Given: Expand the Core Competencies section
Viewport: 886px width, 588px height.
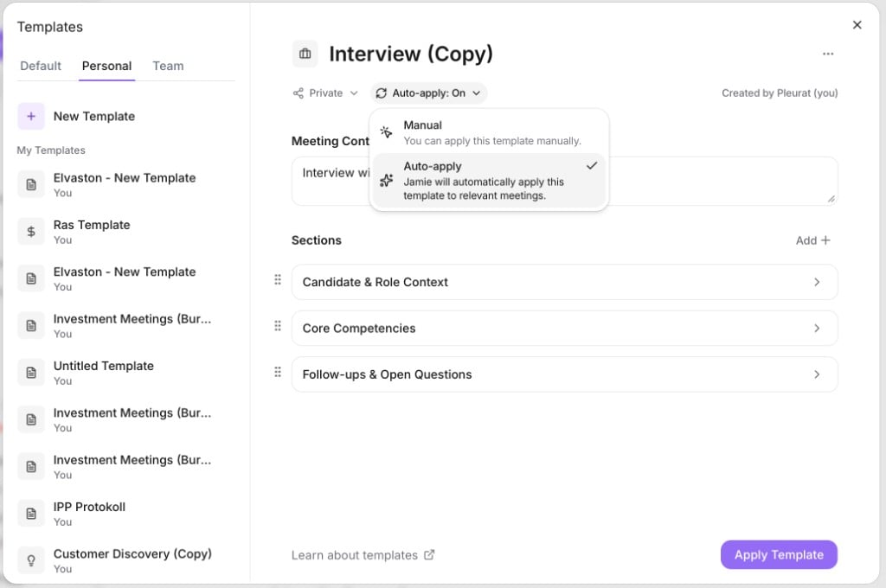Looking at the screenshot, I should pos(564,329).
